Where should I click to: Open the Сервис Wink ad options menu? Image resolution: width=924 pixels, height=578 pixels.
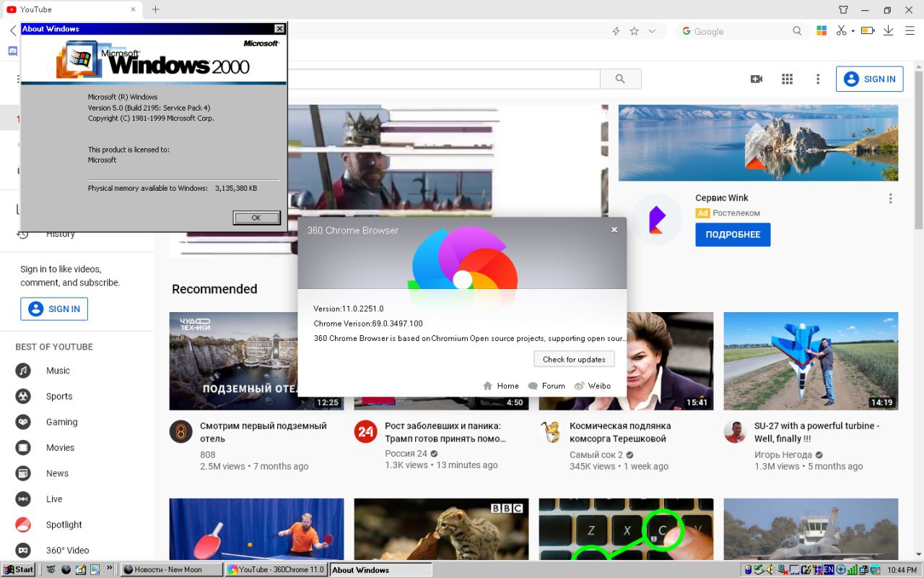point(891,199)
